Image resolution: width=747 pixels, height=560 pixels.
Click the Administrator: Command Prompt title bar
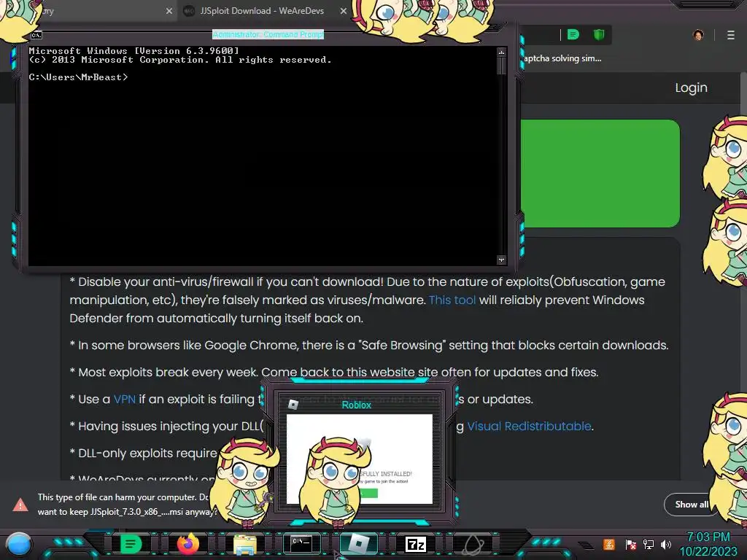pyautogui.click(x=268, y=34)
